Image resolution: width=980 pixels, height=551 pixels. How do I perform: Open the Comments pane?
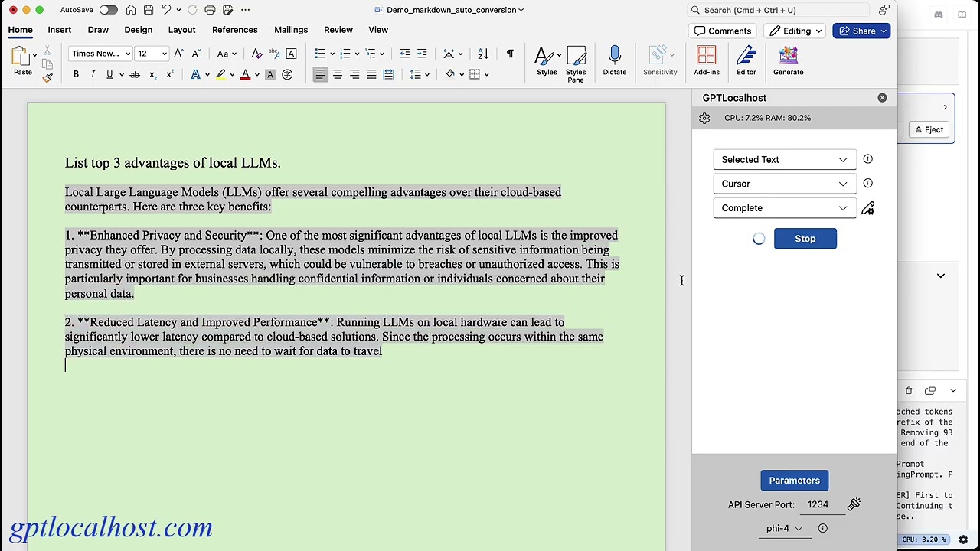pos(723,31)
